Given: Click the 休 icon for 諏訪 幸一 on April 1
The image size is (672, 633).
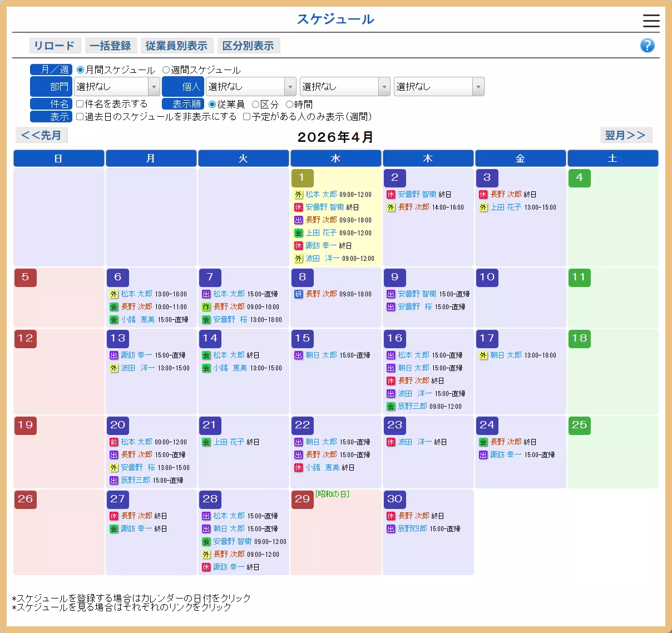Looking at the screenshot, I should (x=299, y=246).
